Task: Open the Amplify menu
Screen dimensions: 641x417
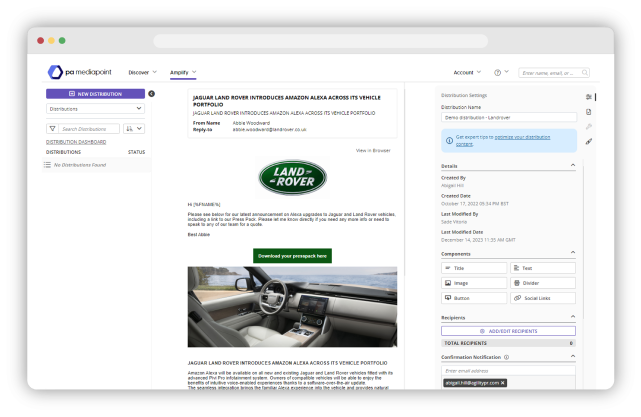Action: tap(182, 72)
